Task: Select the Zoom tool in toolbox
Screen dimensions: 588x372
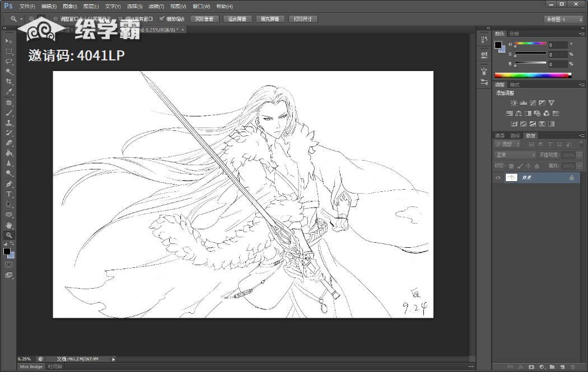Action: tap(9, 236)
